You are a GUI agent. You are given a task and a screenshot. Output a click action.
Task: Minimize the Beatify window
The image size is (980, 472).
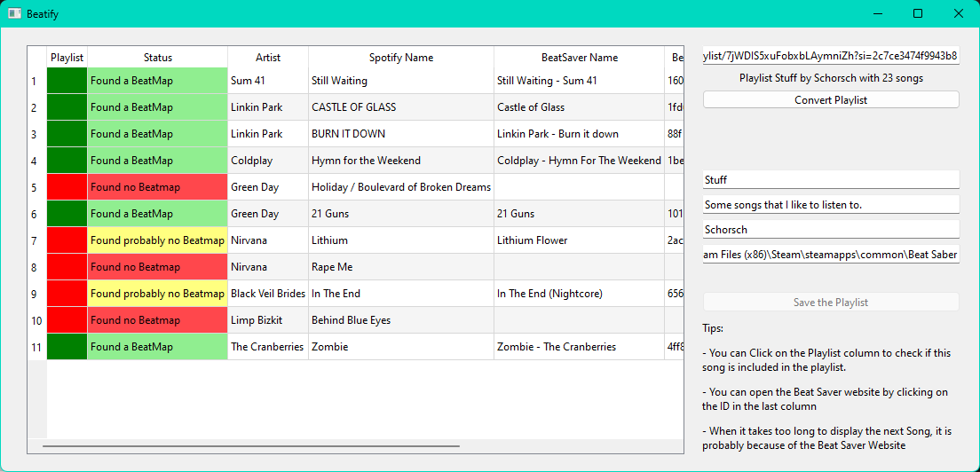[x=878, y=13]
